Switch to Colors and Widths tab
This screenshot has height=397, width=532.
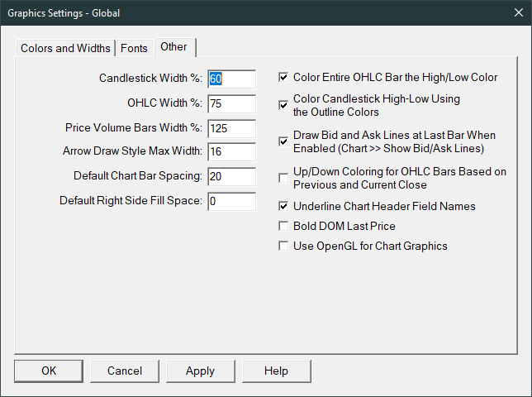[65, 48]
